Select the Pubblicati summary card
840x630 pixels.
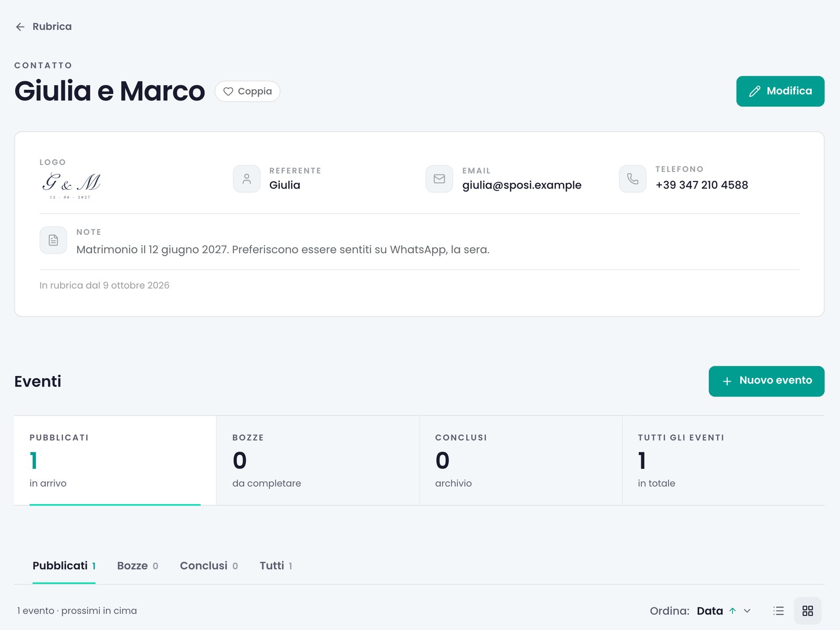click(115, 460)
